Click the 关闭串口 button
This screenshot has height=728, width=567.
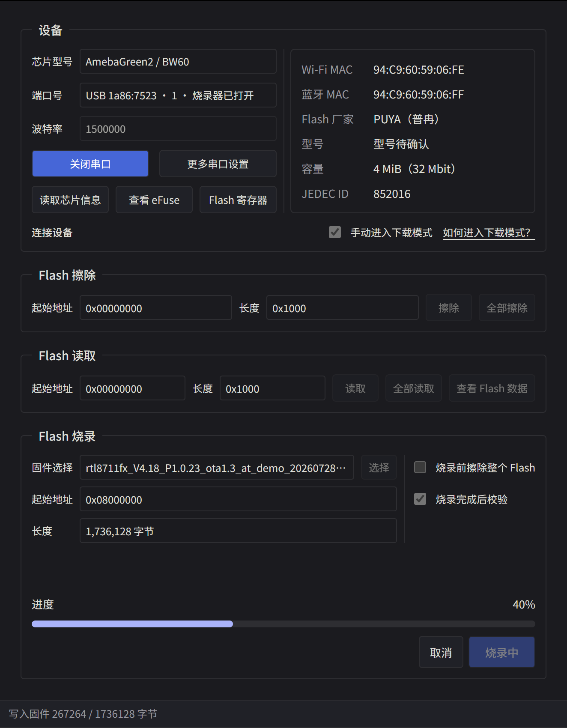[90, 164]
